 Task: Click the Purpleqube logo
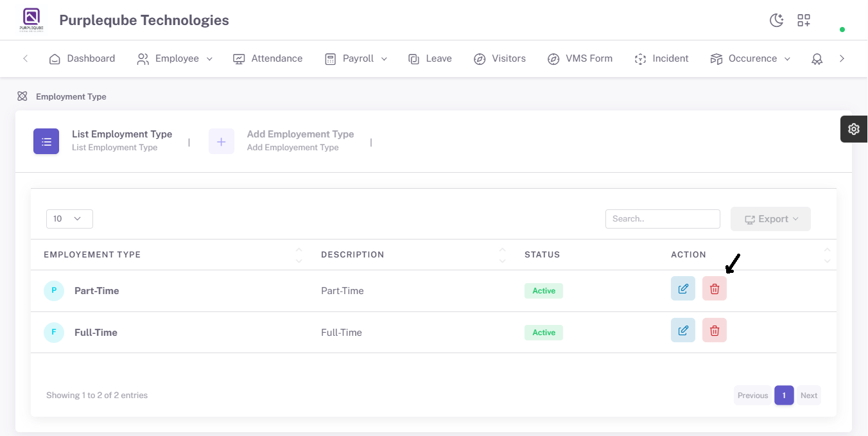(31, 20)
